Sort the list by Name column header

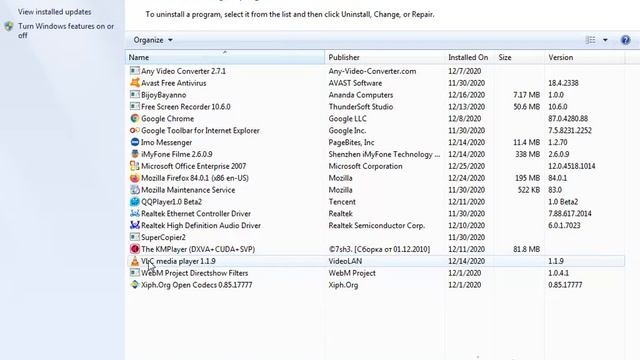(x=224, y=58)
